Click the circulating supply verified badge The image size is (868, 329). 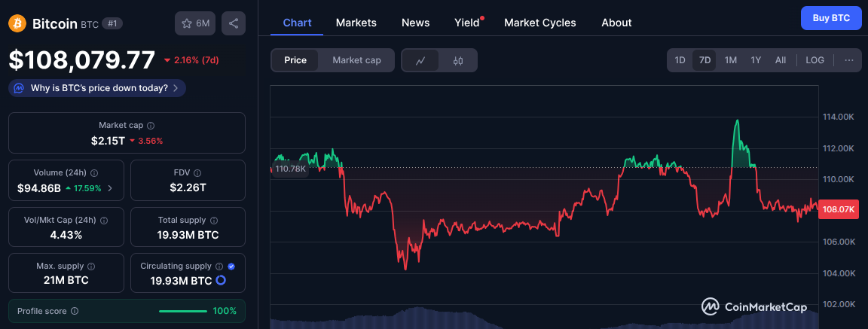pos(231,266)
